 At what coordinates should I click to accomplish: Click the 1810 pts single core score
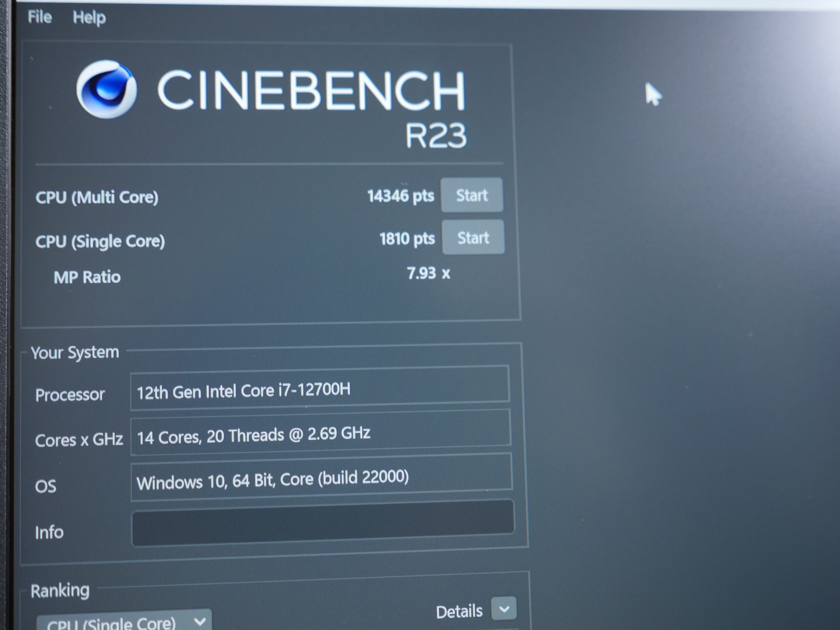(x=407, y=239)
